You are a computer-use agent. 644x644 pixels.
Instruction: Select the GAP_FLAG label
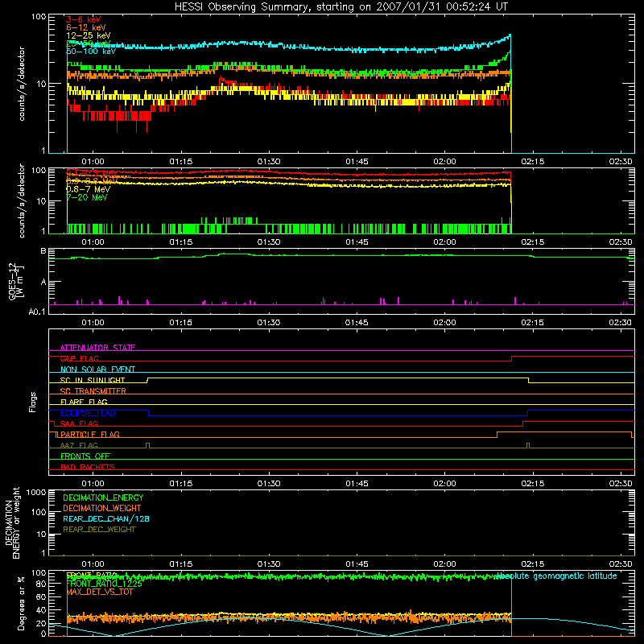[x=79, y=358]
